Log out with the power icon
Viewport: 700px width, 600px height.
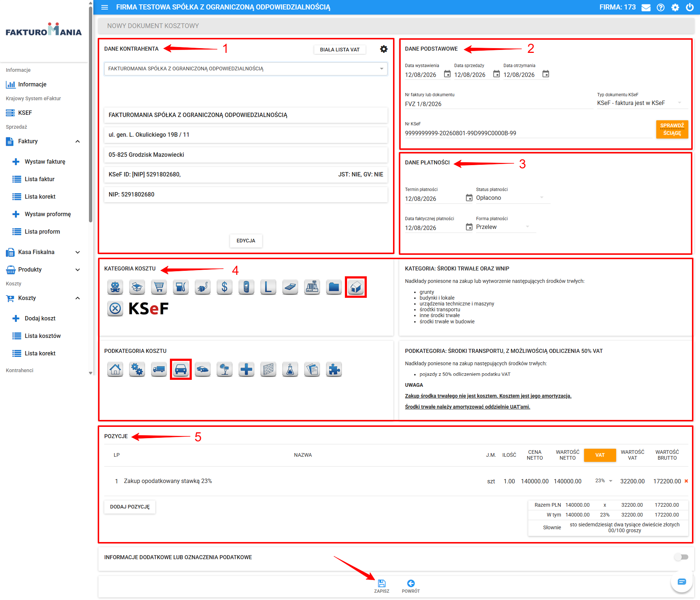[x=690, y=7]
